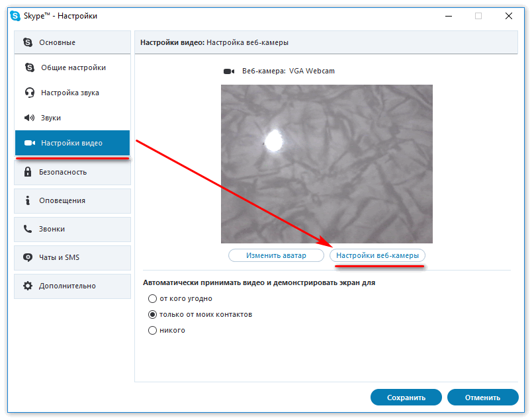Image resolution: width=532 pixels, height=420 pixels.
Task: Open Настройки веб-камеры button
Action: 377,255
